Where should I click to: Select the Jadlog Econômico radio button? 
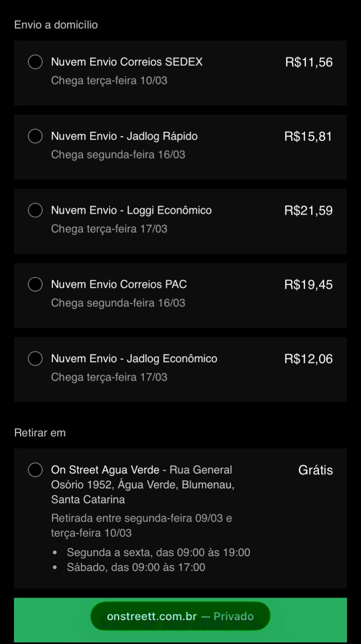click(35, 359)
